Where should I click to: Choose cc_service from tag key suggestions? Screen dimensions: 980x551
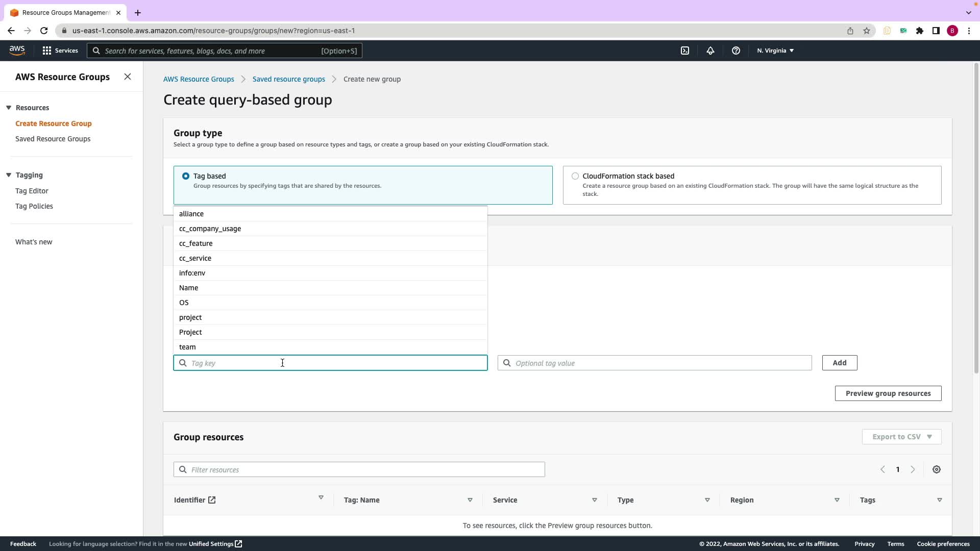click(195, 258)
